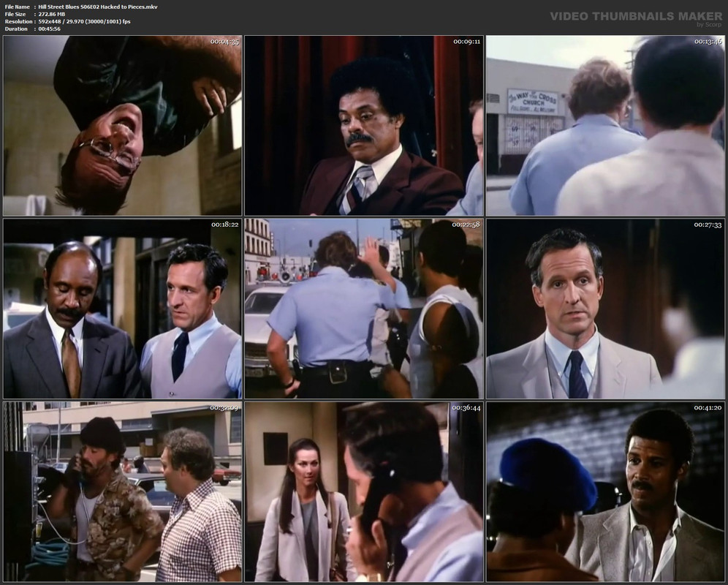Select the file name 'Hill Street Blues S06E02 Hacked to Pieces.mkv'
This screenshot has height=585, width=728.
click(98, 7)
